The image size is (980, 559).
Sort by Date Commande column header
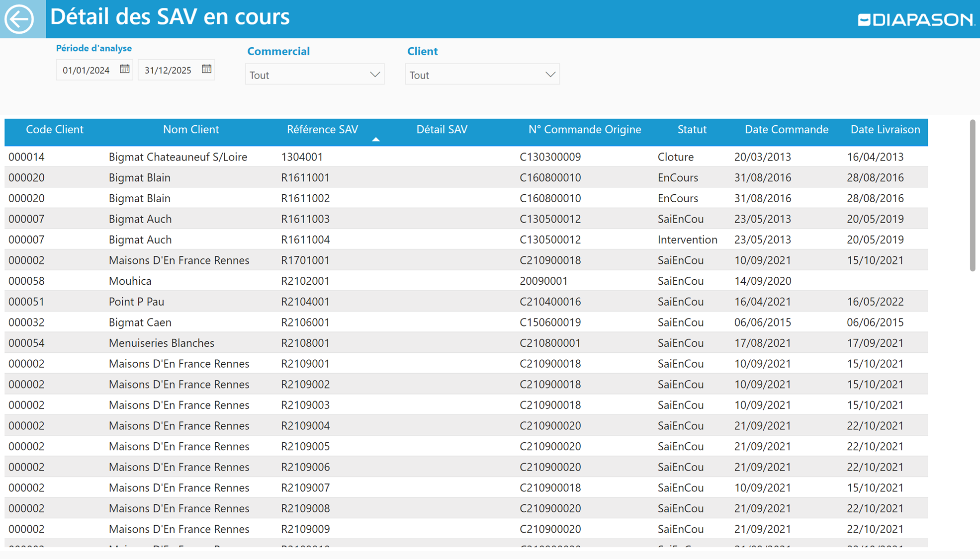tap(786, 130)
